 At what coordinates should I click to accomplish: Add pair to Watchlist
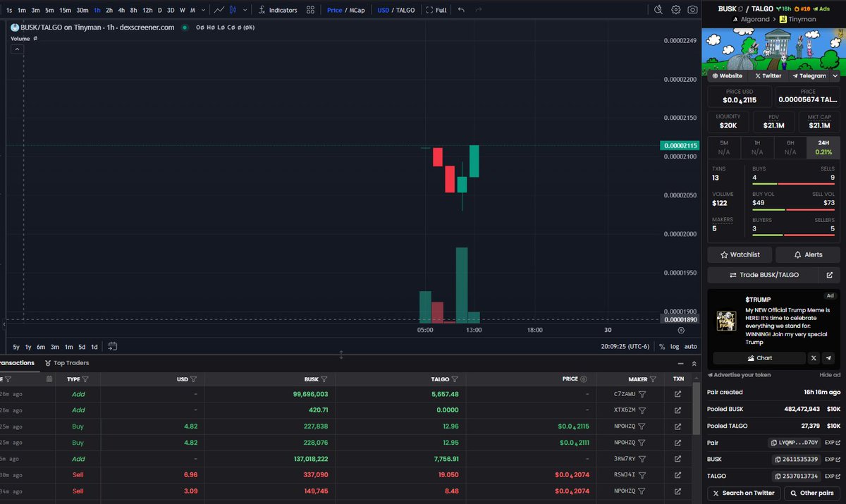[740, 254]
